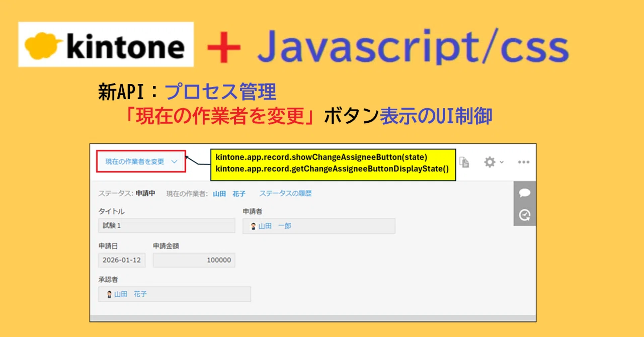The width and height of the screenshot is (644, 337).
Task: Click the avatar icon in 承認者 field
Action: click(x=109, y=294)
